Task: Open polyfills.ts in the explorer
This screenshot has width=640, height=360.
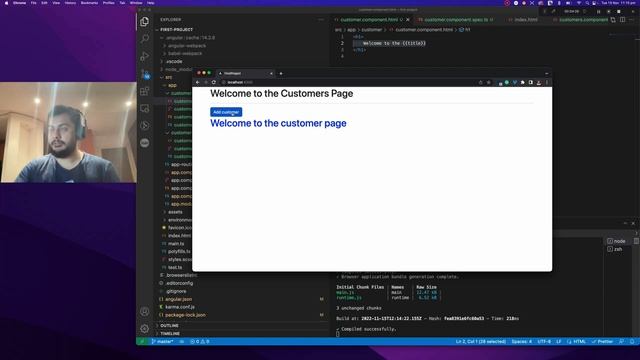Action: pos(179,252)
